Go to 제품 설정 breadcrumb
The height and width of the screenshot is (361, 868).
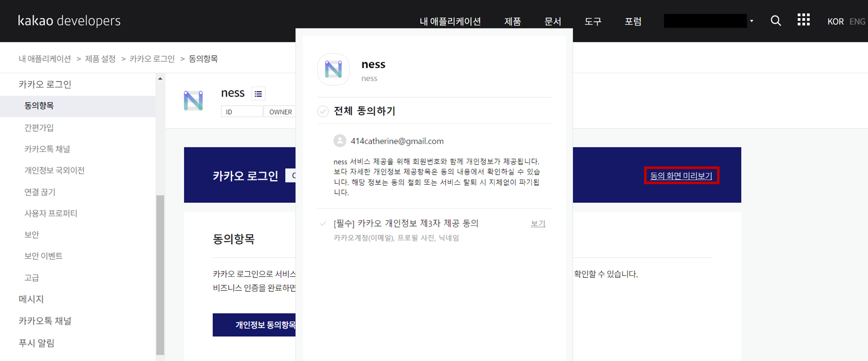[100, 59]
